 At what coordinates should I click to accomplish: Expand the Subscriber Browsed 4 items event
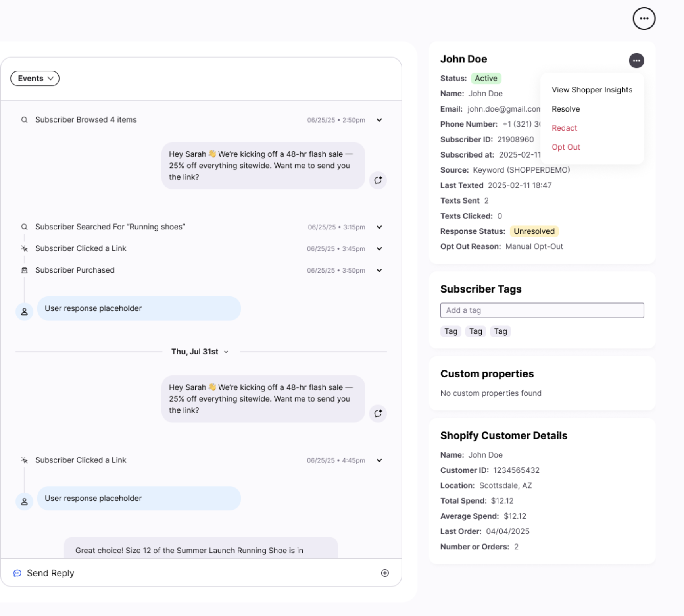pos(379,120)
